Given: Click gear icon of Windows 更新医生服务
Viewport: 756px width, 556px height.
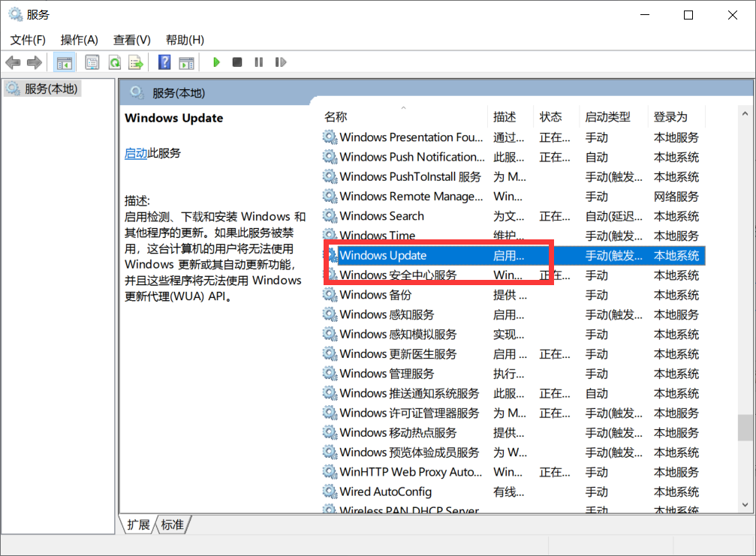Looking at the screenshot, I should coord(330,353).
